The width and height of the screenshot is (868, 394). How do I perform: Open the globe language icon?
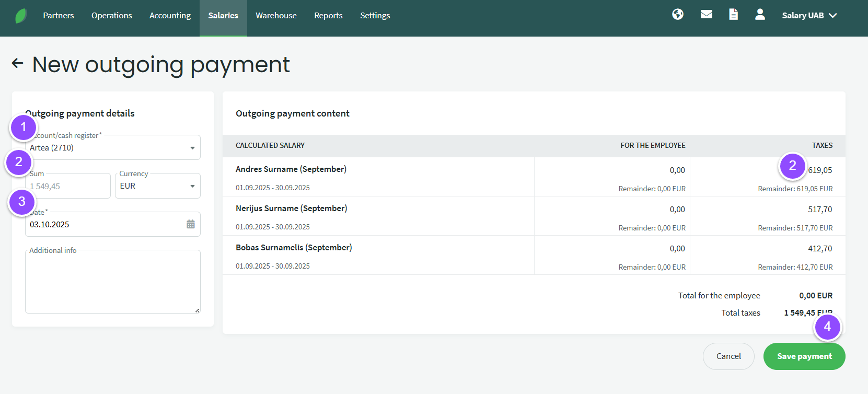tap(678, 15)
